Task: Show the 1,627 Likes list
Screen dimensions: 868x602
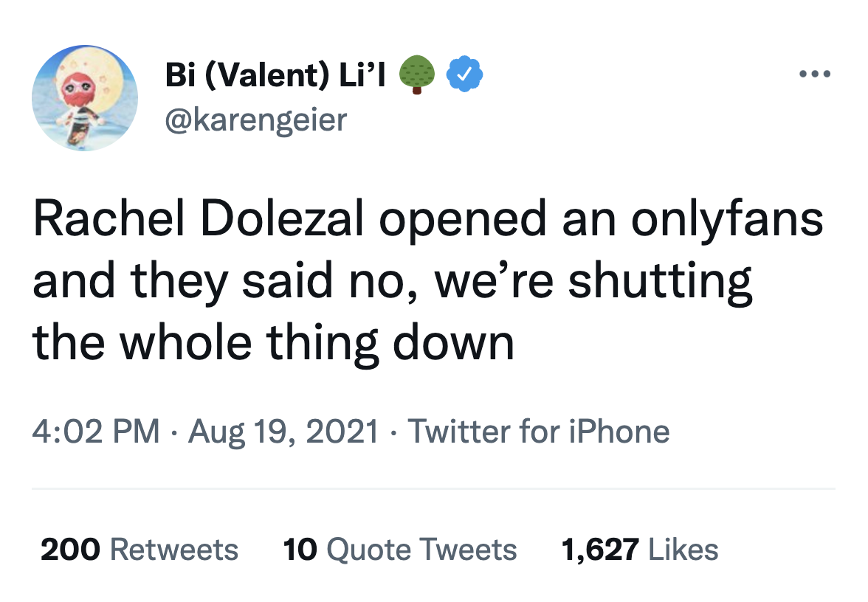Action: [639, 550]
